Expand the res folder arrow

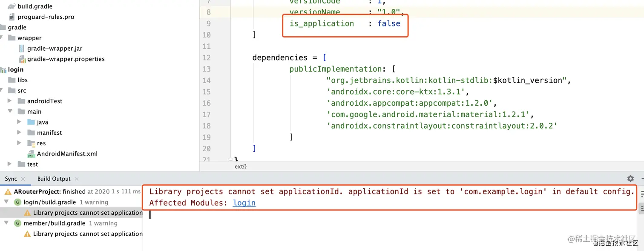pos(19,143)
